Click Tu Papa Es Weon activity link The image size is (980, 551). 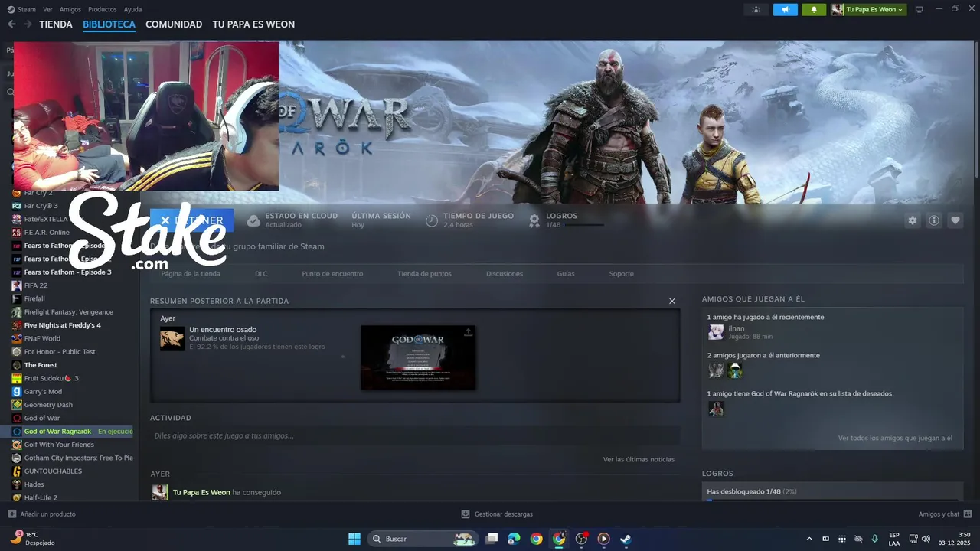point(201,492)
